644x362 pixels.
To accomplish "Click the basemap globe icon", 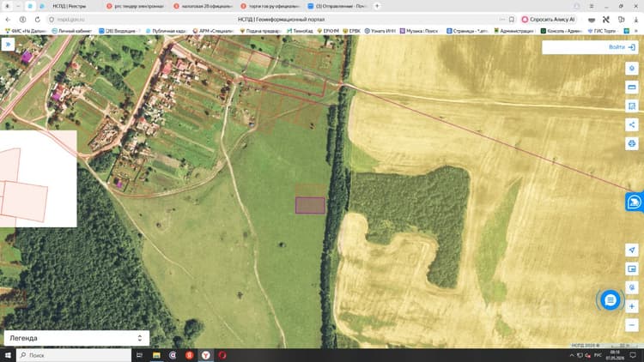I will coord(632,287).
